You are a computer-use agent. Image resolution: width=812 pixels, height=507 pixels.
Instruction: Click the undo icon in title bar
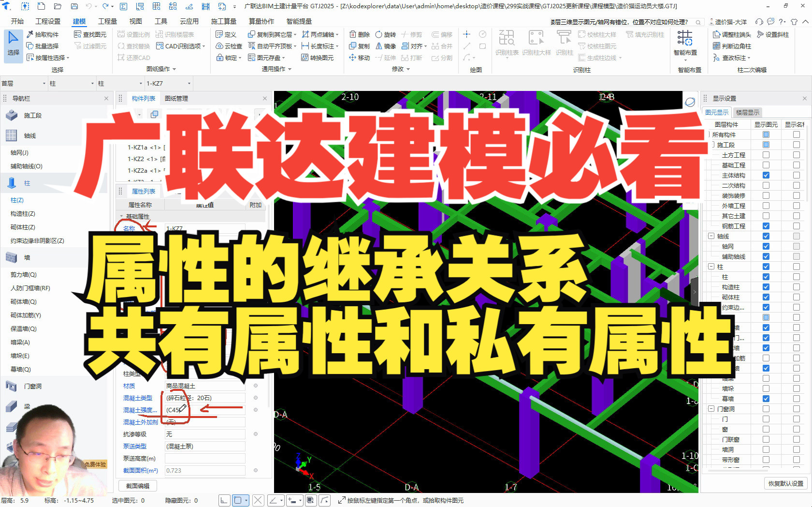click(88, 6)
